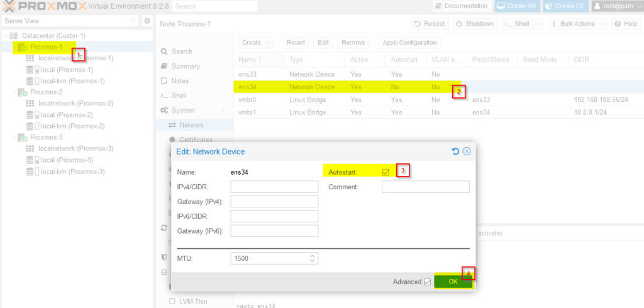This screenshot has height=308, width=644.
Task: Click the Comment input field
Action: pos(426,187)
